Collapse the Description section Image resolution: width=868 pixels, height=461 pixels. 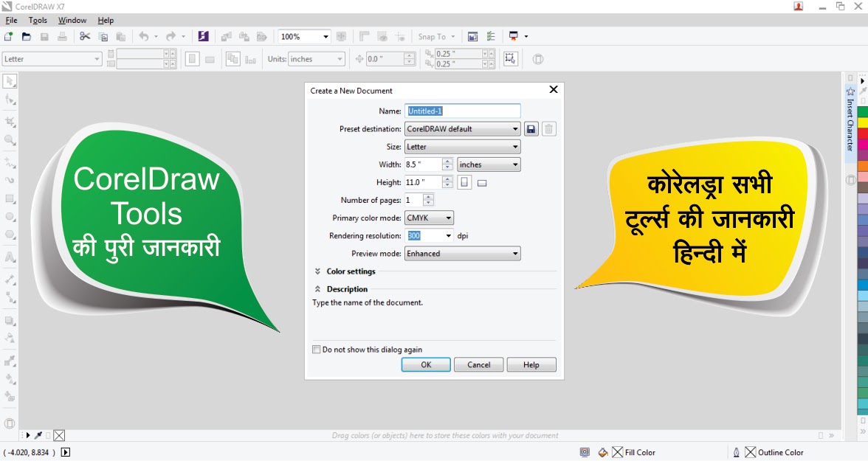click(317, 289)
